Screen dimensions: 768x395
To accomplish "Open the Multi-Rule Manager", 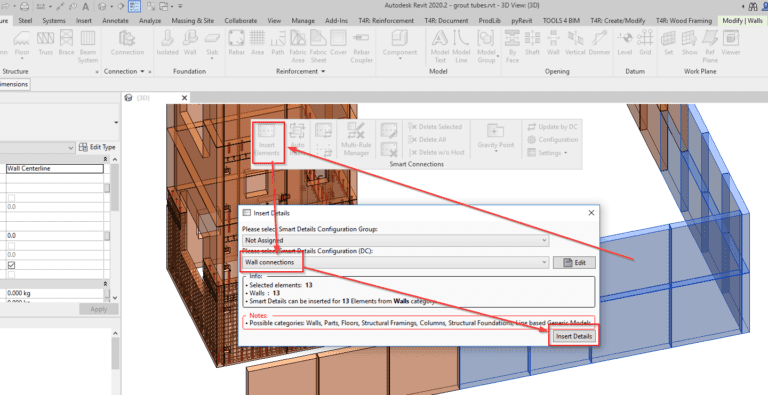I will [356, 140].
